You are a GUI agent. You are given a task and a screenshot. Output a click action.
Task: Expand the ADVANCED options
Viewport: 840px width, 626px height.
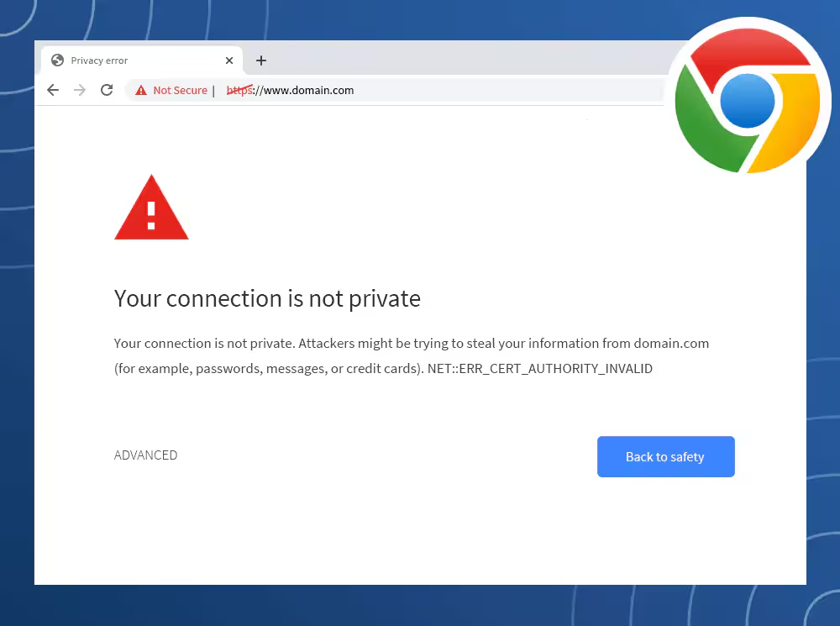pos(145,455)
